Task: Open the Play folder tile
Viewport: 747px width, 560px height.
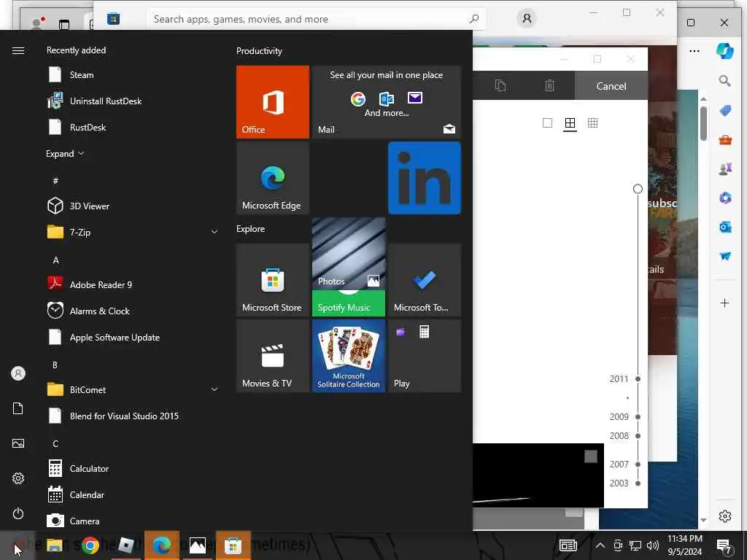Action: 425,356
